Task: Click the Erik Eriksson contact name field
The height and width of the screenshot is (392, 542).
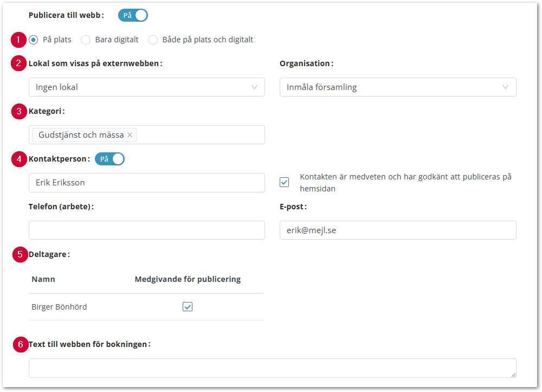Action: pos(146,183)
